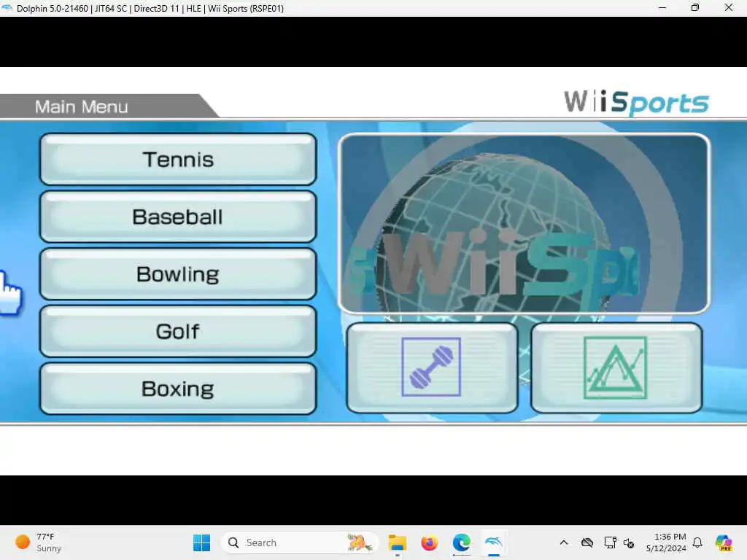747x560 pixels.
Task: Open the clock showing 1:36 PM
Action: point(666,542)
